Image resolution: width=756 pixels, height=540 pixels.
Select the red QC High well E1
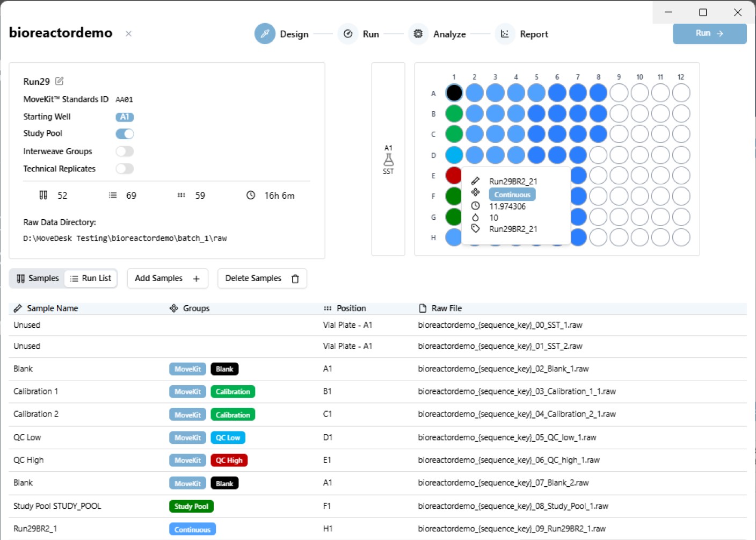[453, 175]
